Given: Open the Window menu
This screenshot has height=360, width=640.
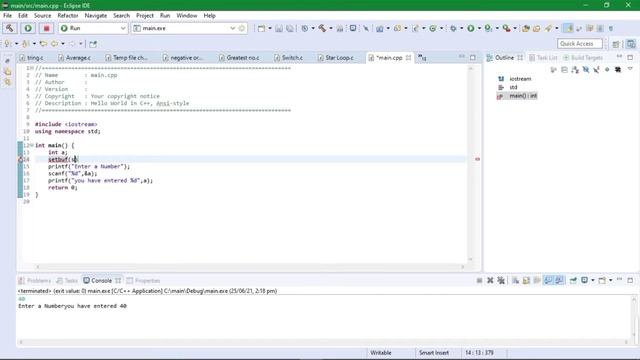Looking at the screenshot, I should tap(187, 16).
